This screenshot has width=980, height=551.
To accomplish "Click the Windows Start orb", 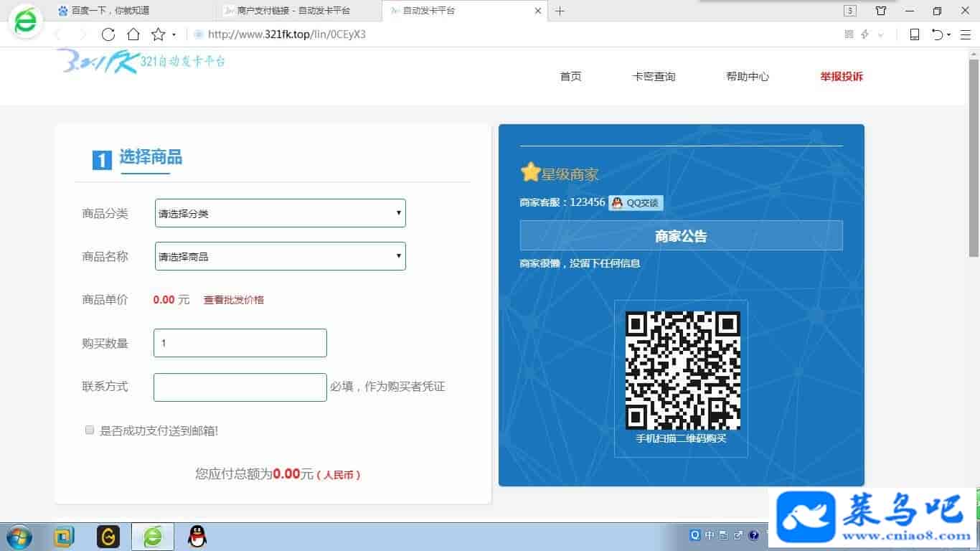I will [18, 536].
